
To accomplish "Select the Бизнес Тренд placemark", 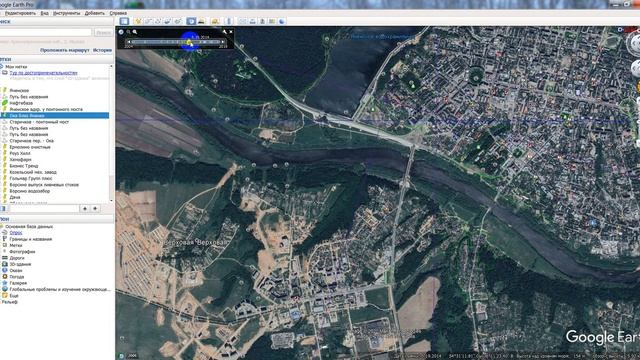I will (24, 166).
